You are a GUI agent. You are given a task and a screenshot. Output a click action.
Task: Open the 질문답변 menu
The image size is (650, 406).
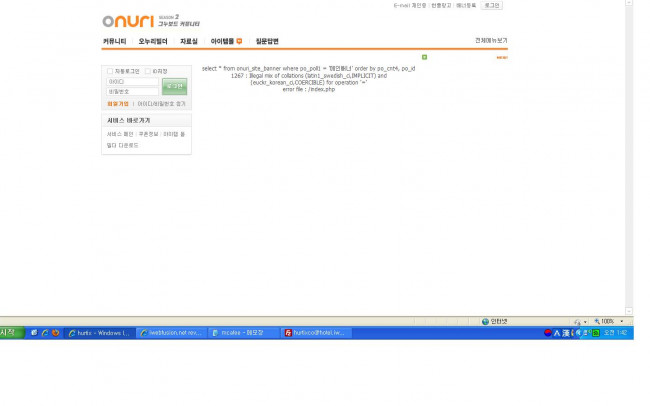click(x=267, y=41)
